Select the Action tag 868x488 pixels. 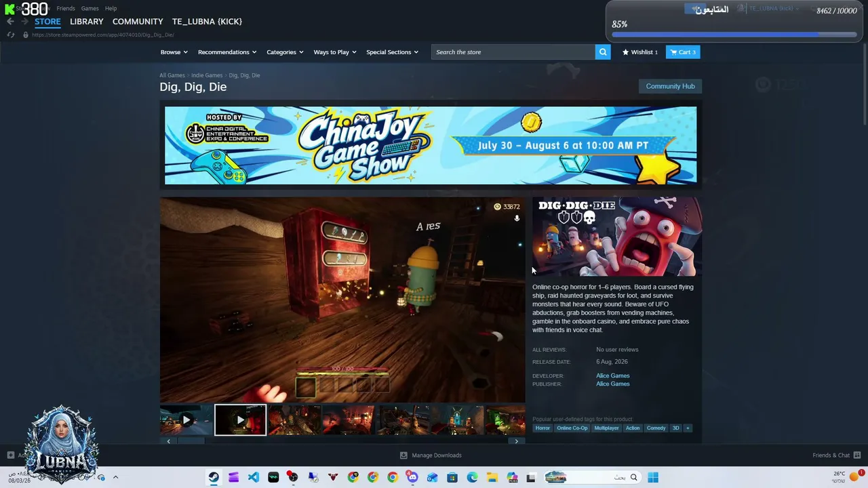(x=633, y=428)
